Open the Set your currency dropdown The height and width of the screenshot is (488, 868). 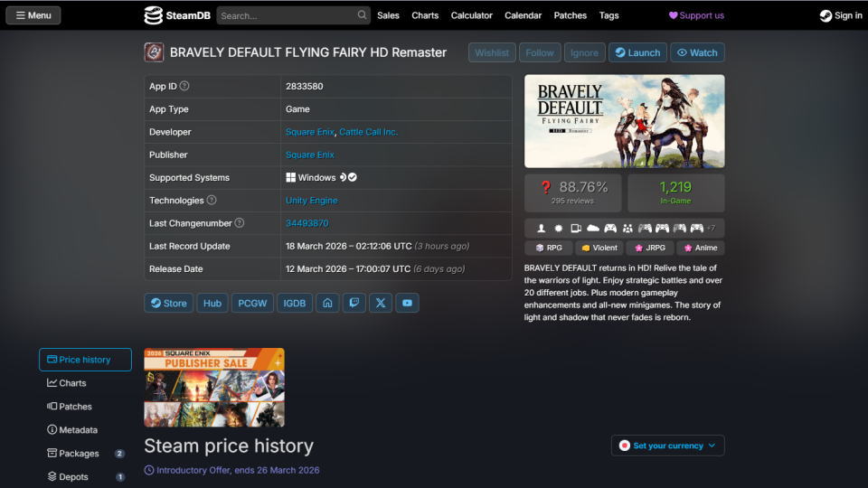point(667,446)
